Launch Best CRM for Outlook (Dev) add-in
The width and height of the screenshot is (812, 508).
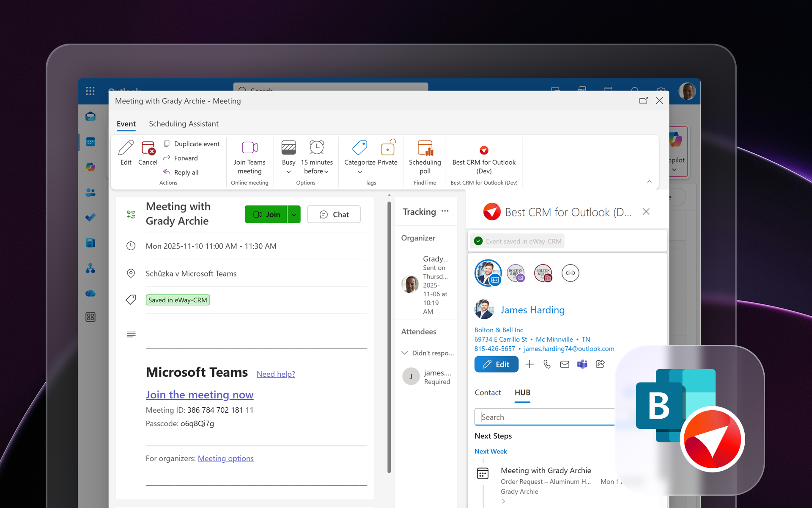483,150
